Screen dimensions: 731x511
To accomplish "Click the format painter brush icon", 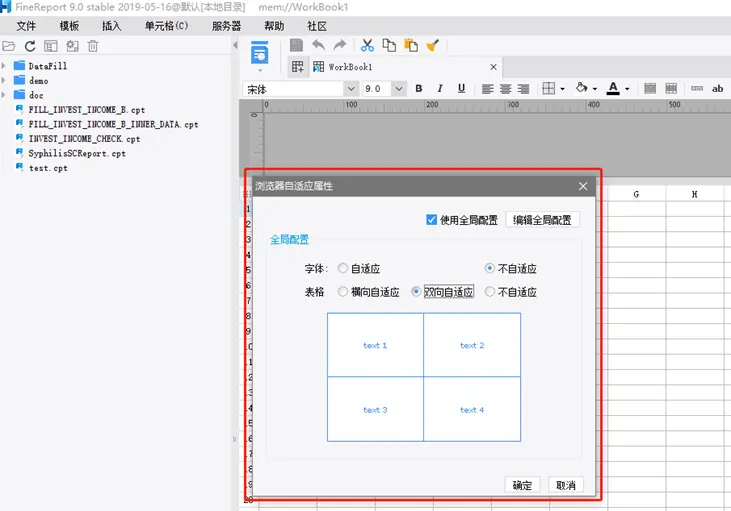I will pos(433,45).
